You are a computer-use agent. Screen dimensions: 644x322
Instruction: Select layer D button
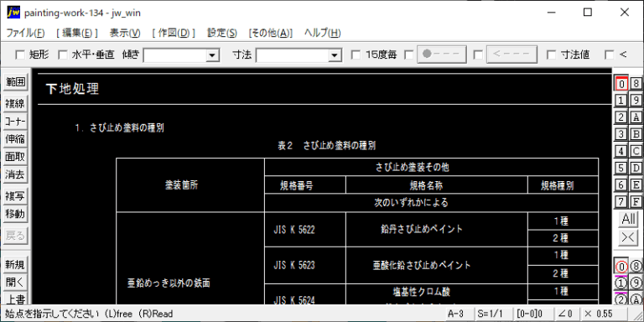(x=636, y=168)
